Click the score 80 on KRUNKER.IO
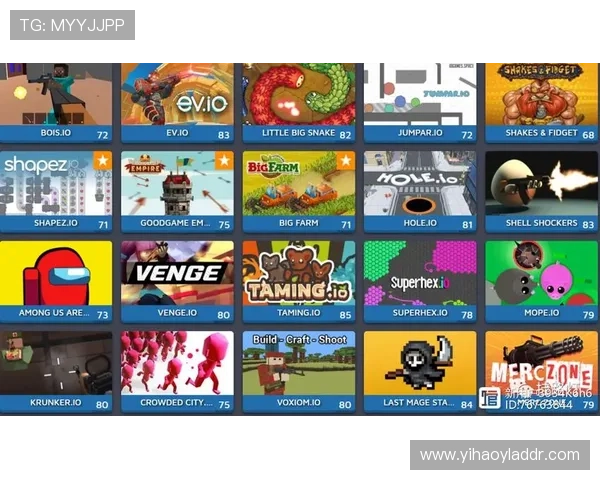 click(x=102, y=405)
